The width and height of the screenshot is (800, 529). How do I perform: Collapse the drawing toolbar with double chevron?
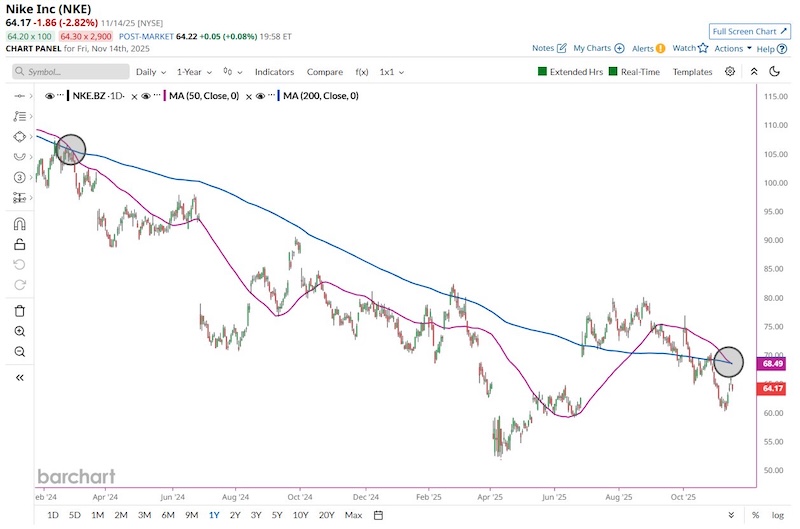pos(19,377)
